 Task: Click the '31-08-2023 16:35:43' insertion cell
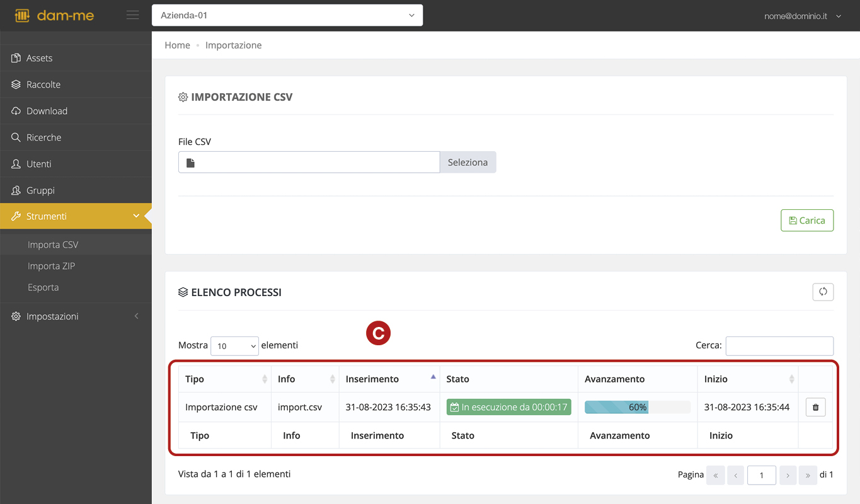click(x=389, y=407)
